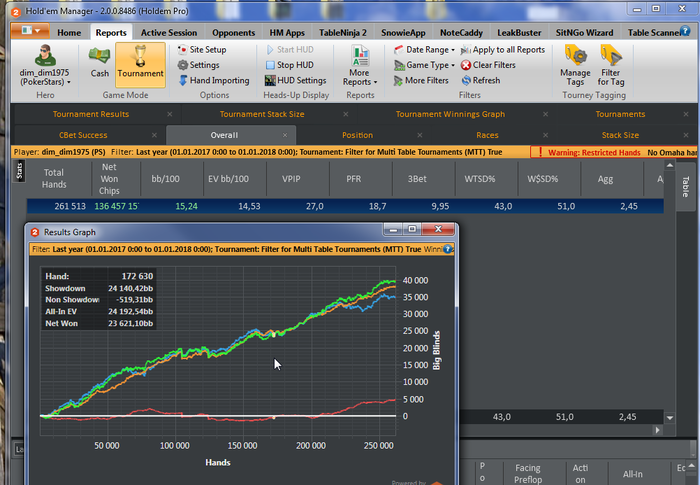Image resolution: width=700 pixels, height=485 pixels.
Task: Close the Tournament Results tab
Action: 170,114
